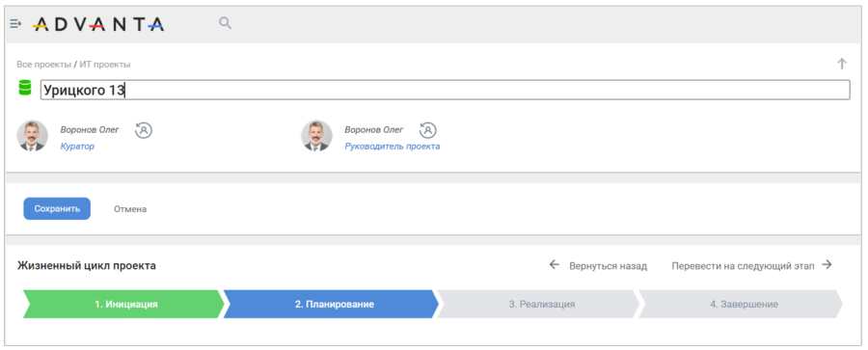The width and height of the screenshot is (868, 350).
Task: Click the ADVANTA logo
Action: 98,24
